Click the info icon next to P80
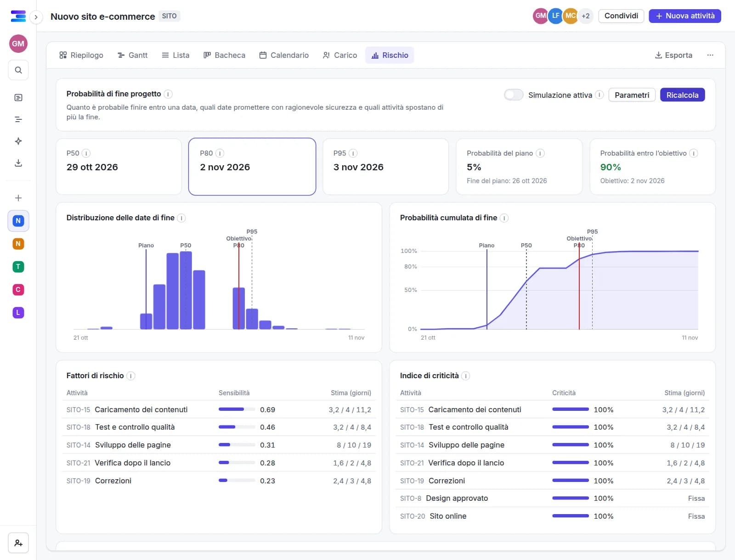 coord(220,153)
